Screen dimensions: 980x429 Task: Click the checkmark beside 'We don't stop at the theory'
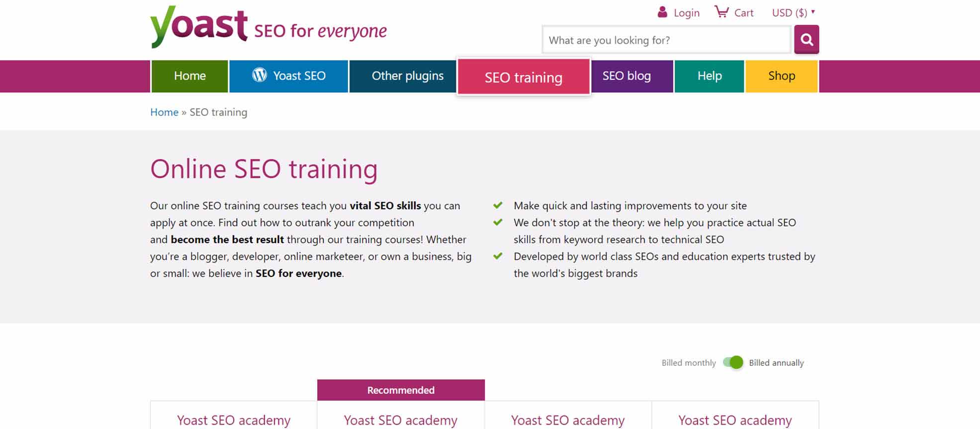click(498, 222)
